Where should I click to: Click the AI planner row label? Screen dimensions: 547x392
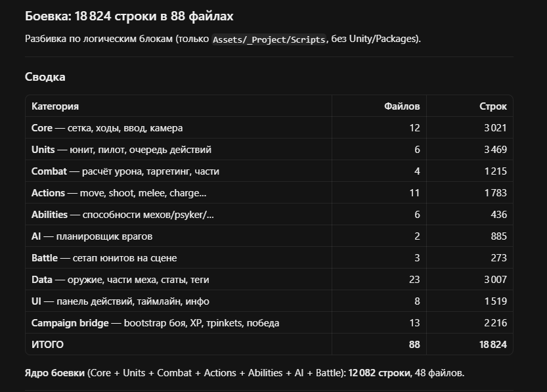tap(92, 236)
